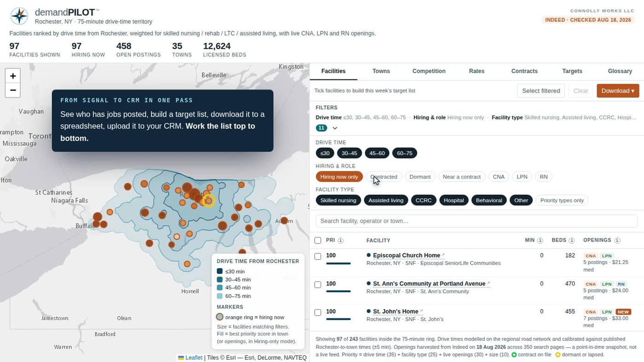
Task: Click external-link arrow beside St. John's Home
Action: pos(421,311)
